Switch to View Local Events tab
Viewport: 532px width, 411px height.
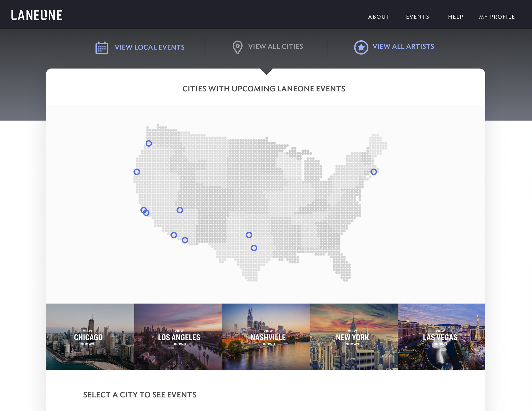click(x=149, y=47)
